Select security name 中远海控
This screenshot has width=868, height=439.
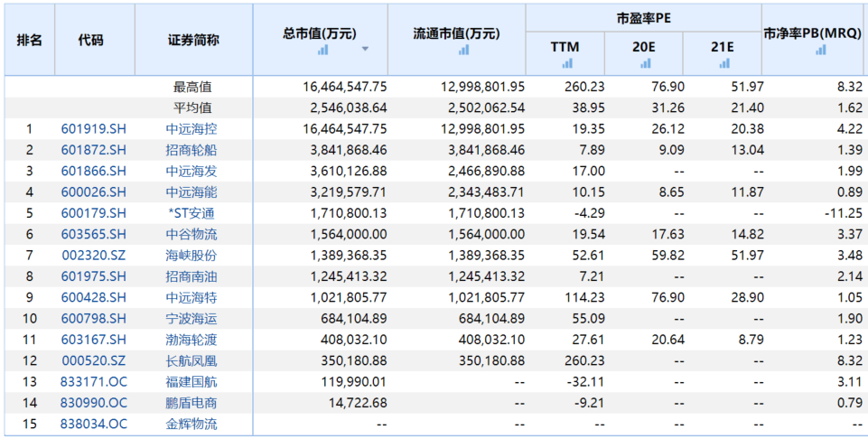point(191,129)
